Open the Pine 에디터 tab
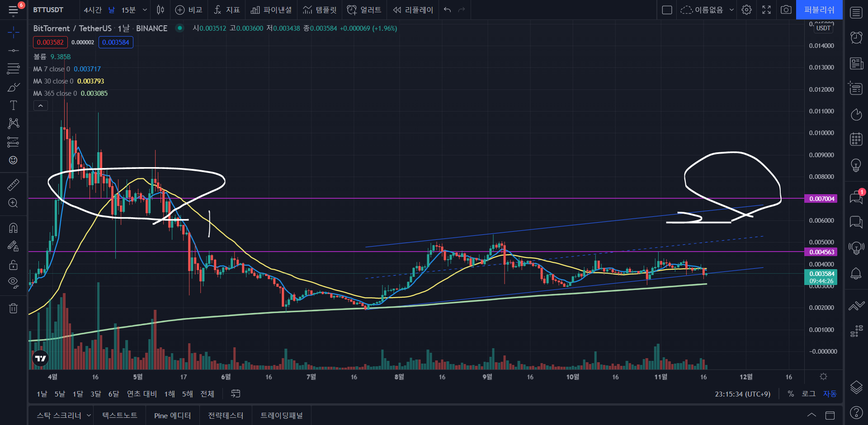Viewport: 868px width, 425px height. pyautogui.click(x=172, y=416)
